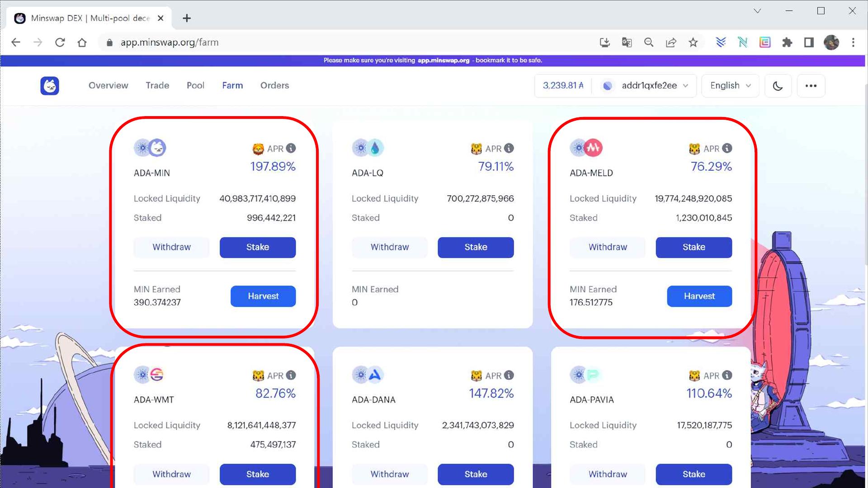Image resolution: width=868 pixels, height=488 pixels.
Task: Open the Overview tab
Action: (108, 85)
